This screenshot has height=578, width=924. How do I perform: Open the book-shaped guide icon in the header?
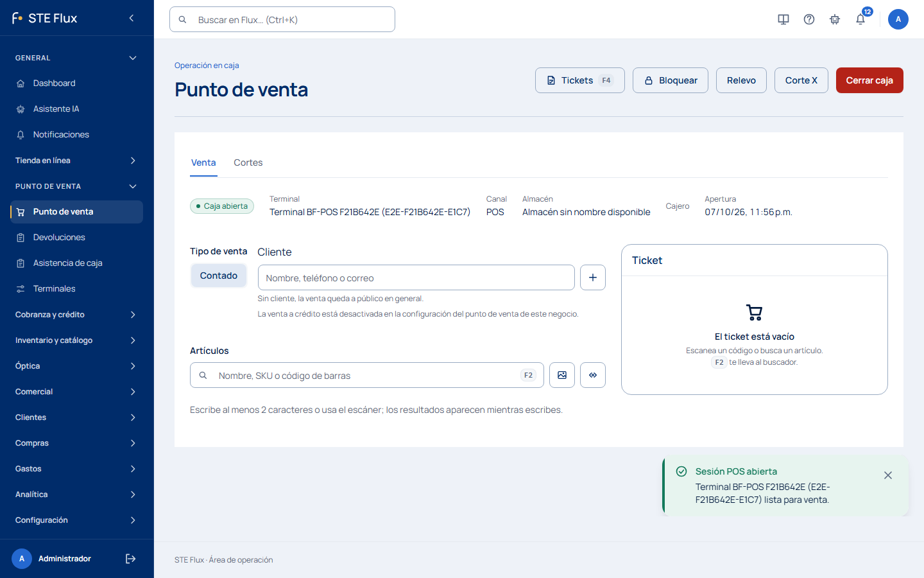pos(783,19)
